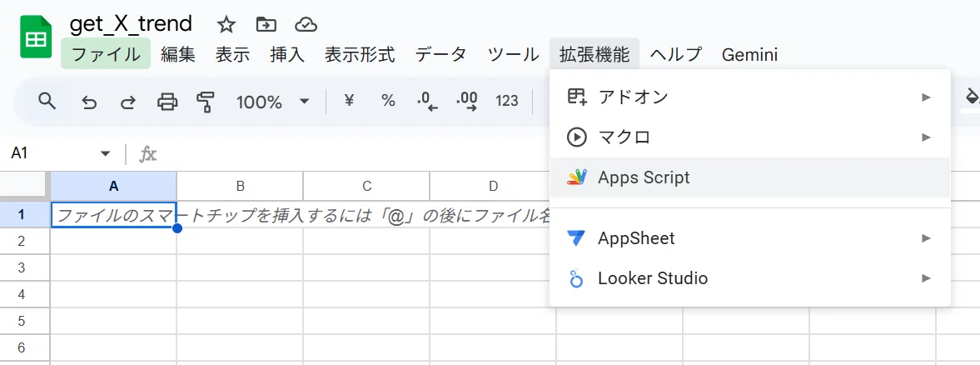This screenshot has height=365, width=980.
Task: Click cell C3
Action: tap(367, 267)
